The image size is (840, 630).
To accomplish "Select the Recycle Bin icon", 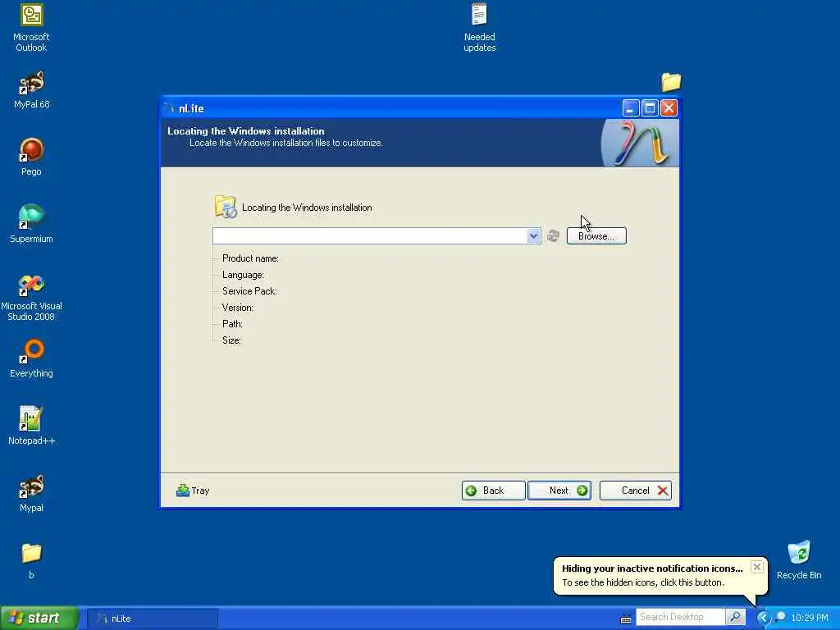I will click(799, 560).
